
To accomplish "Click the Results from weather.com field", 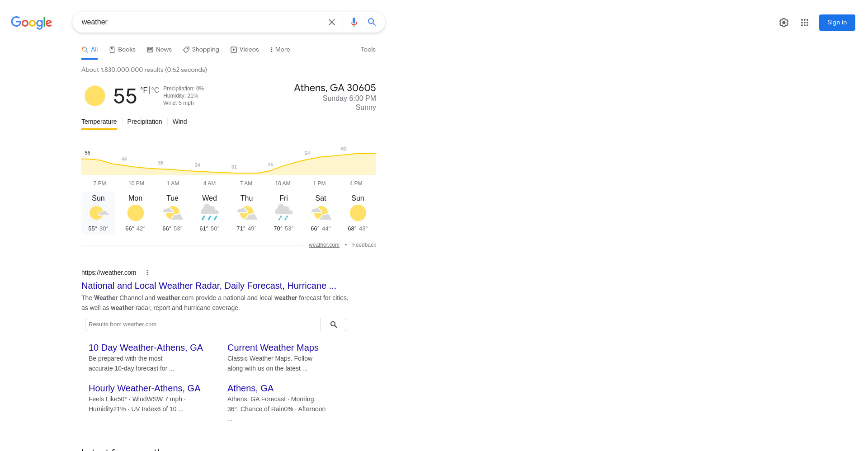I will coord(203,324).
